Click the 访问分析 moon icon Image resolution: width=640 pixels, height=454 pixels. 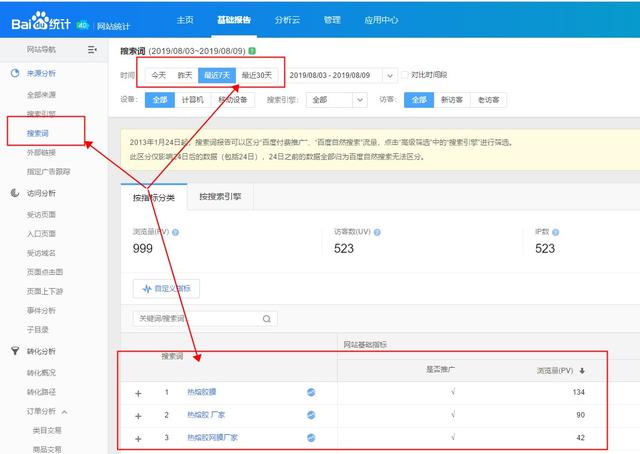(x=15, y=193)
